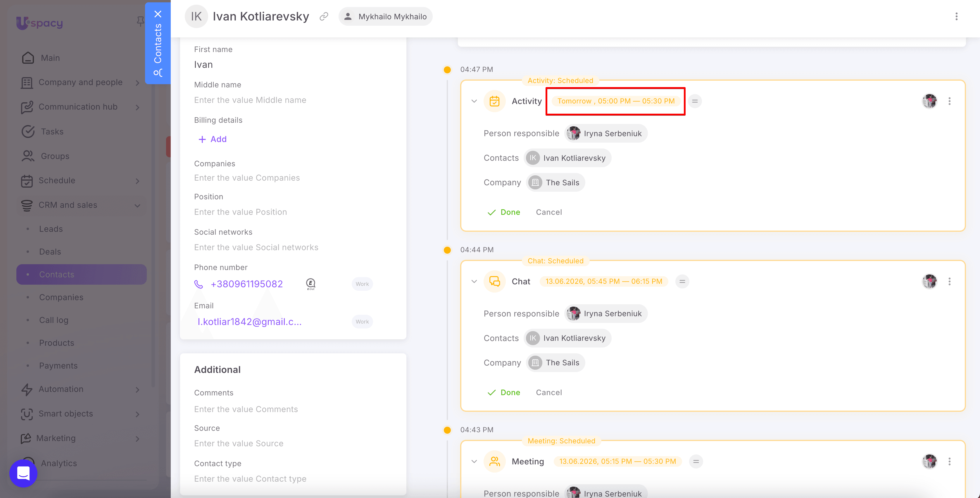
Task: Click the Middle name field
Action: click(250, 100)
